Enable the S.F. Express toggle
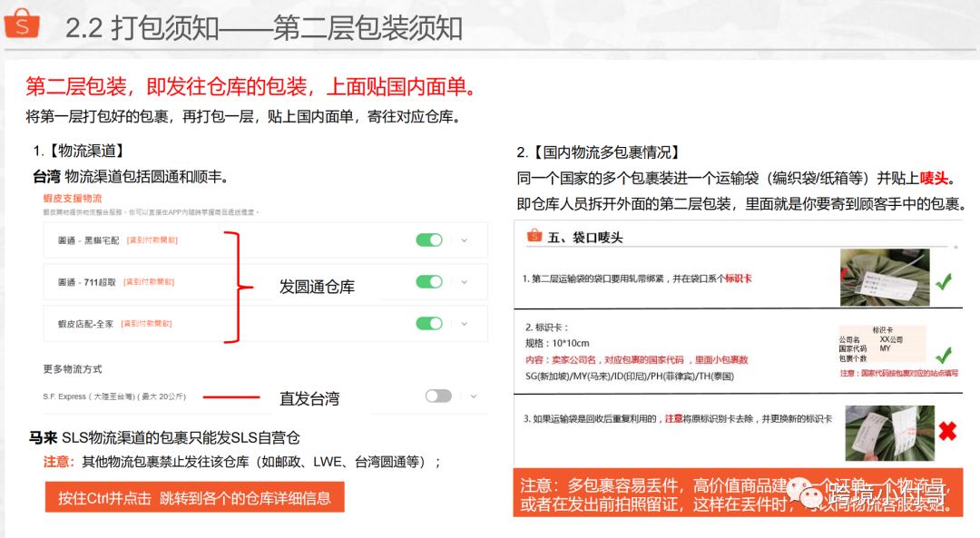Viewport: 980px width, 538px height. point(437,396)
